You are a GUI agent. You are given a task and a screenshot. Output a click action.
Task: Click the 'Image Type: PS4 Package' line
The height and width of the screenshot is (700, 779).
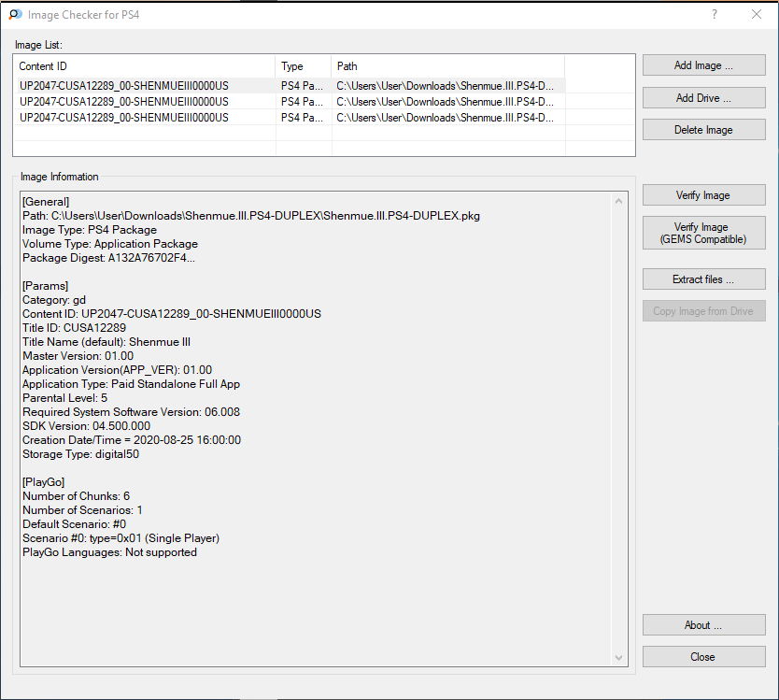coord(90,230)
